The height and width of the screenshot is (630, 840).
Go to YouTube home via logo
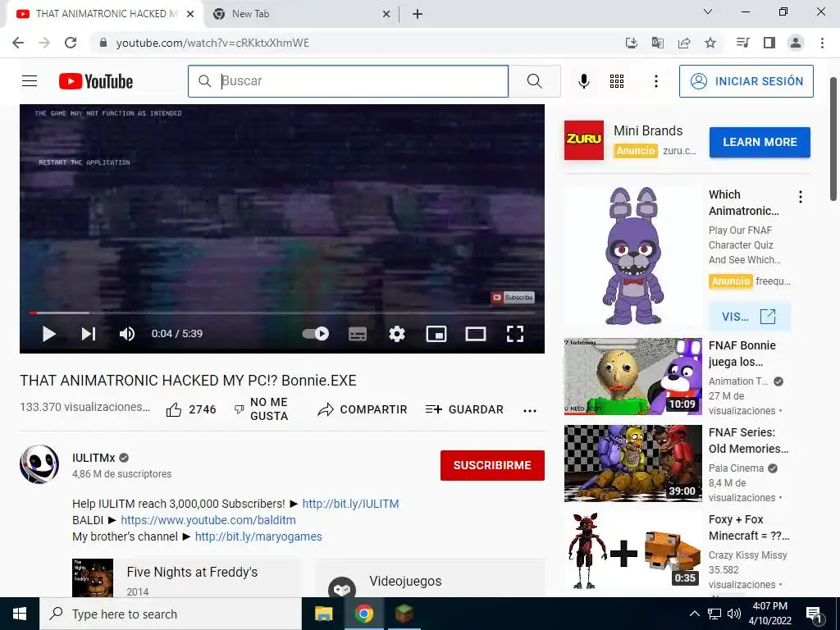click(96, 81)
